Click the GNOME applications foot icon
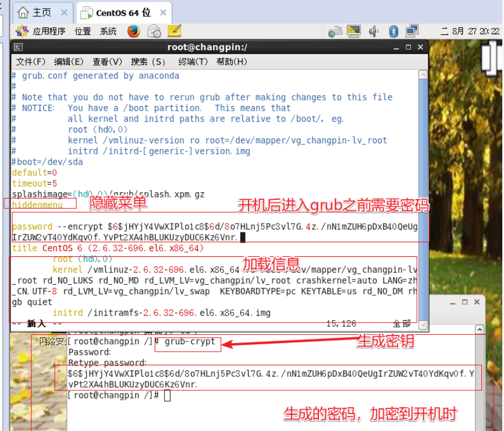 (22, 31)
